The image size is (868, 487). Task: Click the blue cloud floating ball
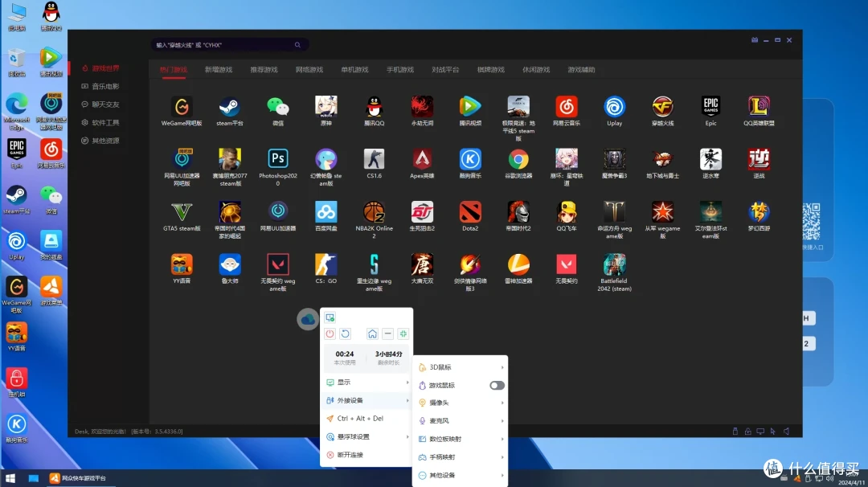coord(308,319)
